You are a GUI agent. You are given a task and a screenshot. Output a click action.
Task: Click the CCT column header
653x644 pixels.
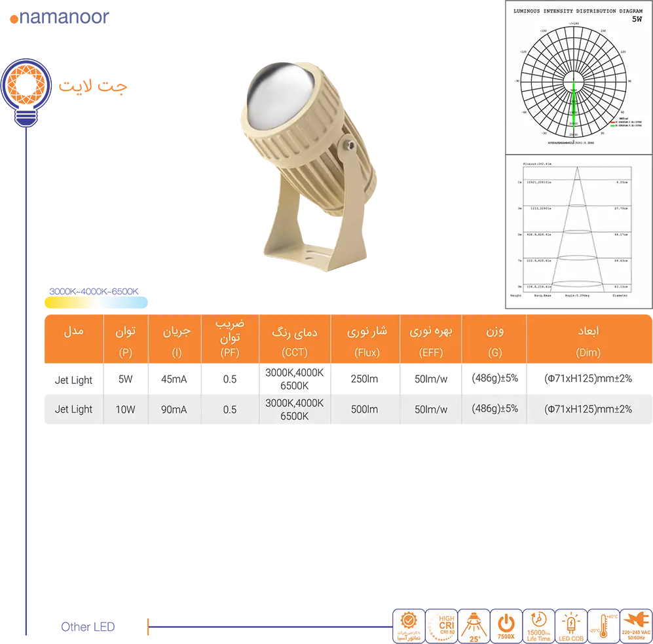tap(295, 339)
